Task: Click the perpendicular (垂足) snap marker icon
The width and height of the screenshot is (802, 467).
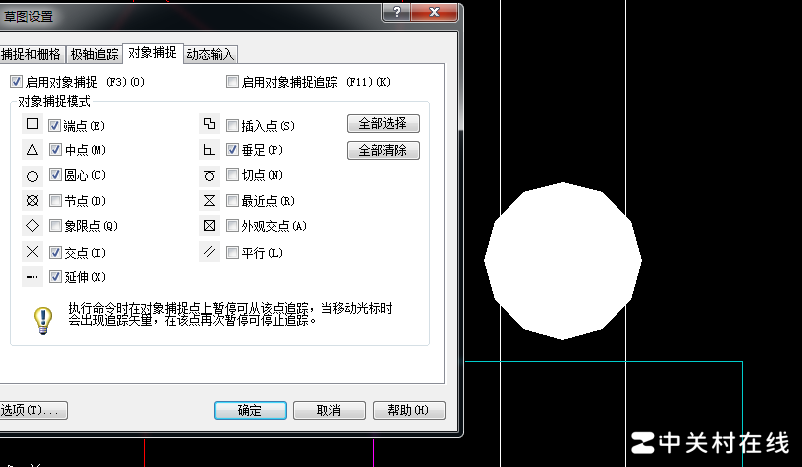Action: point(209,150)
